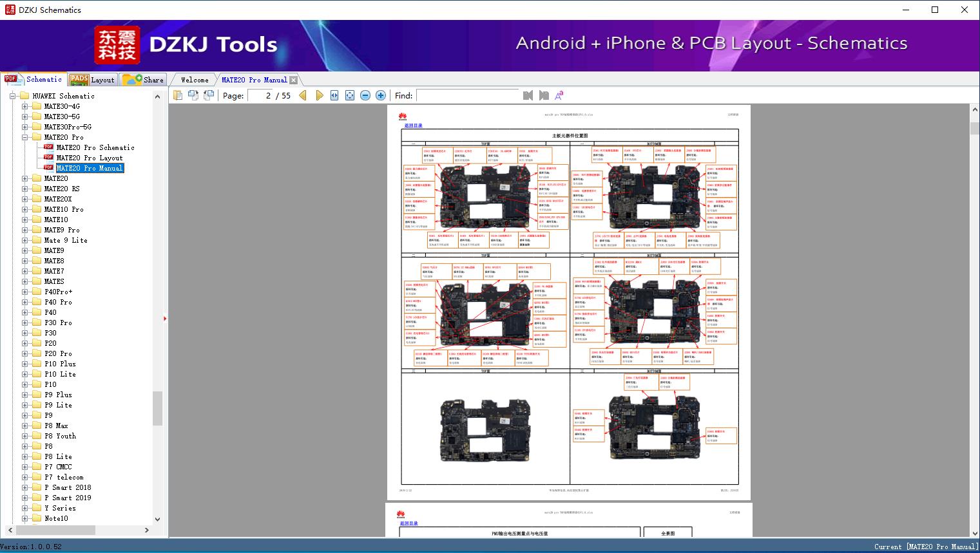The image size is (980, 553).
Task: Expand the P40 Pro tree node
Action: pos(25,302)
